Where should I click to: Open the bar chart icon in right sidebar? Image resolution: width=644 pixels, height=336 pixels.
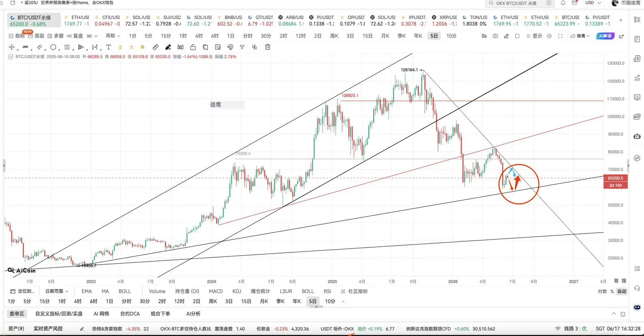tap(637, 97)
